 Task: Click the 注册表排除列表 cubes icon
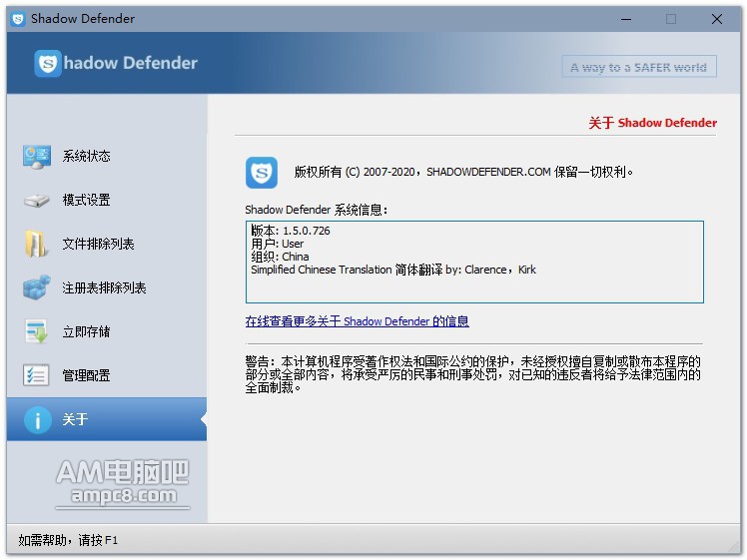pyautogui.click(x=37, y=287)
